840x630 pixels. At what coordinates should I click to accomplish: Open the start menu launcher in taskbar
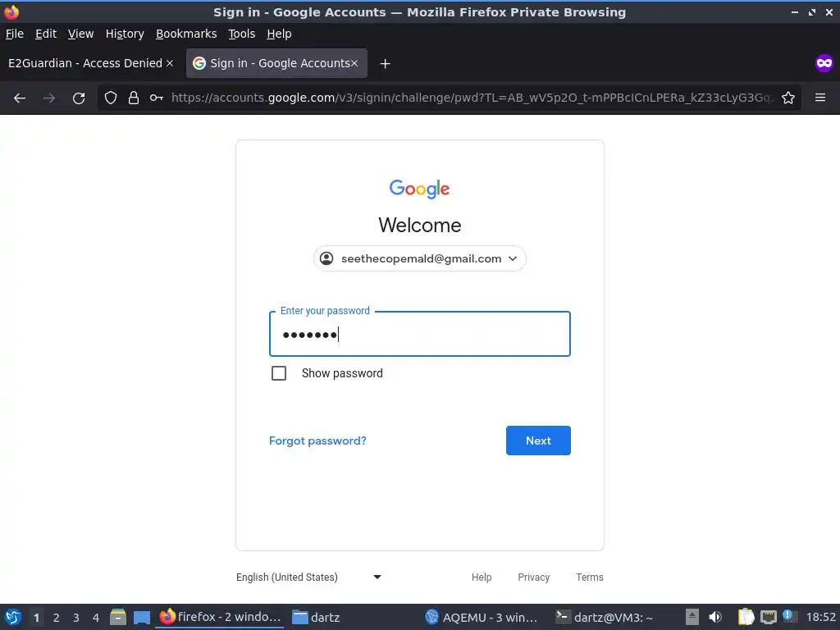point(13,617)
